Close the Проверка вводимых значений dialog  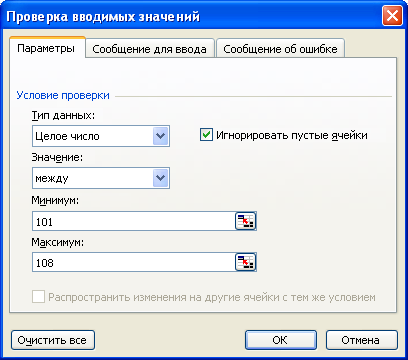coord(392,16)
